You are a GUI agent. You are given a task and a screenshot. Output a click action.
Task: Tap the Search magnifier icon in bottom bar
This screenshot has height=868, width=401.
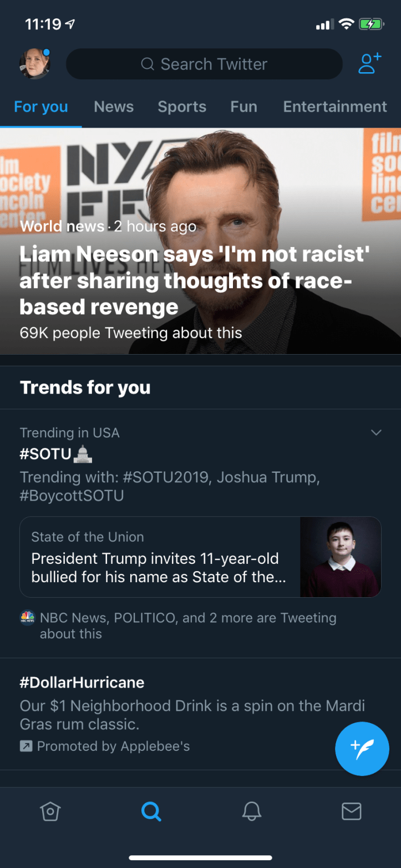151,812
